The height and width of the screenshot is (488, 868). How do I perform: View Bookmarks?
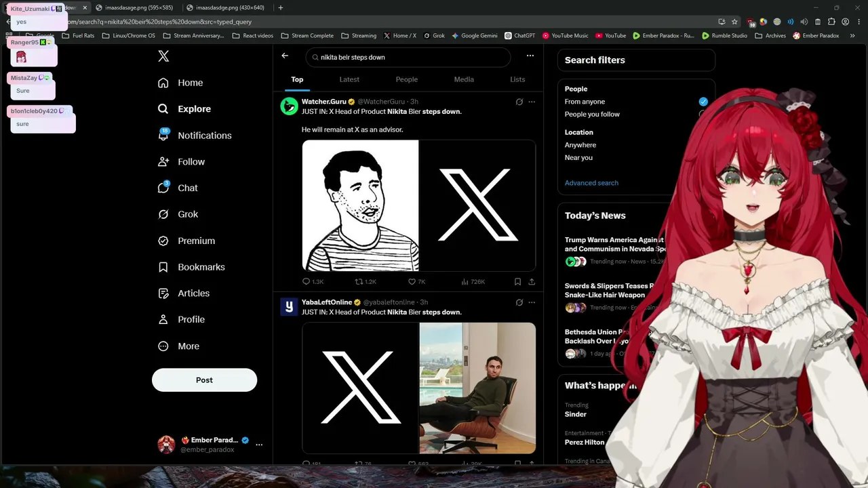tap(191, 267)
